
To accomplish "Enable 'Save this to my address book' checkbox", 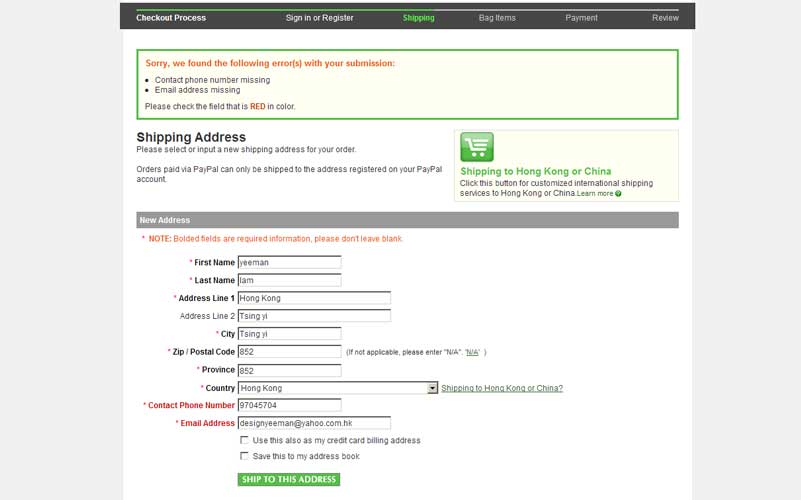I will (245, 456).
